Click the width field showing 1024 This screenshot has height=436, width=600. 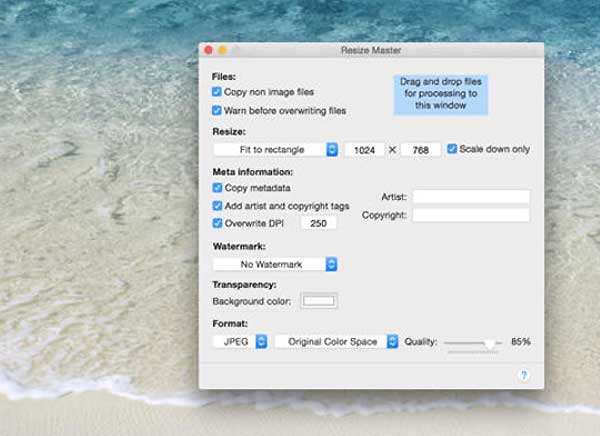pyautogui.click(x=364, y=150)
